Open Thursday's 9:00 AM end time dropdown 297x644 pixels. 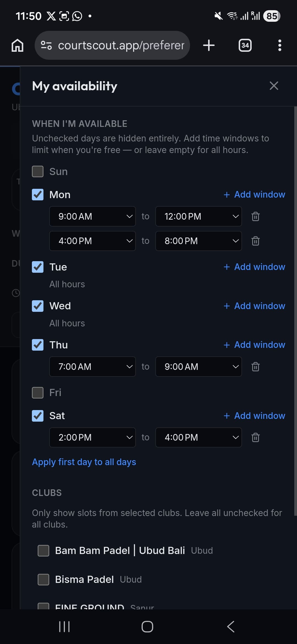click(x=198, y=367)
